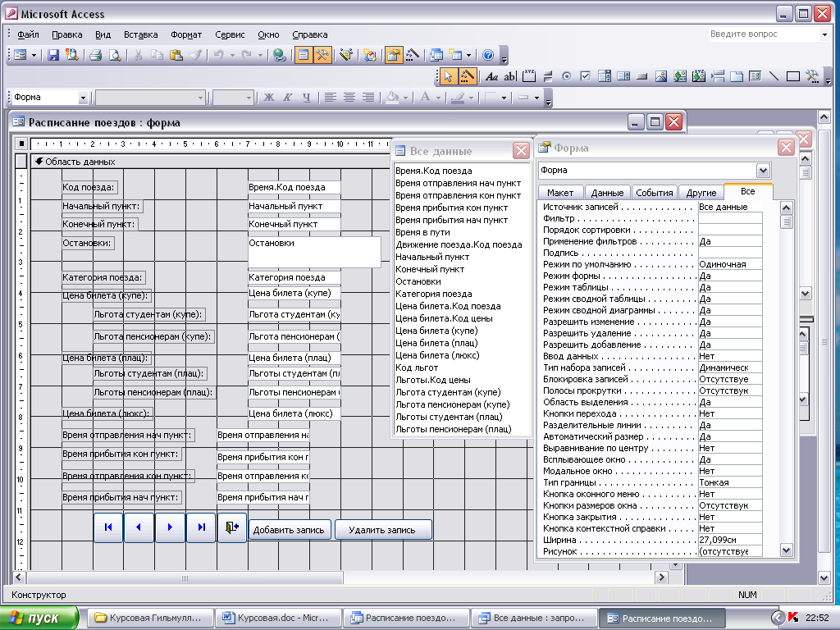
Task: Switch to the События tab
Action: coord(654,192)
